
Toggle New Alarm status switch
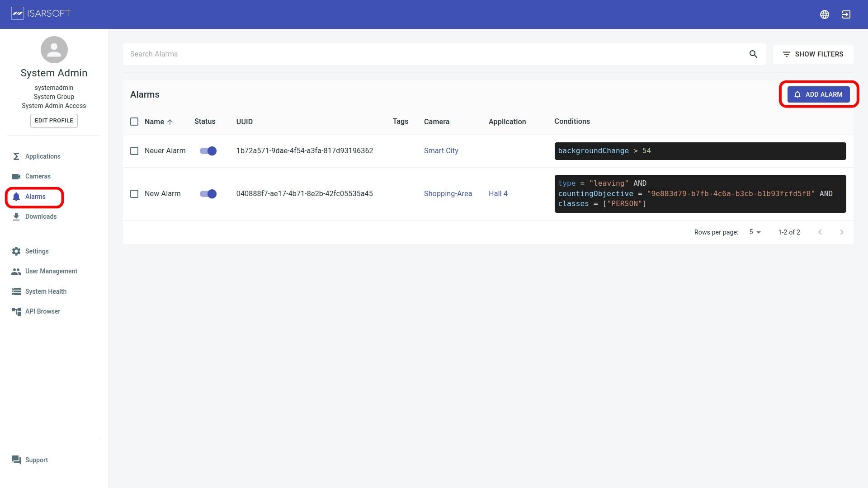[208, 194]
